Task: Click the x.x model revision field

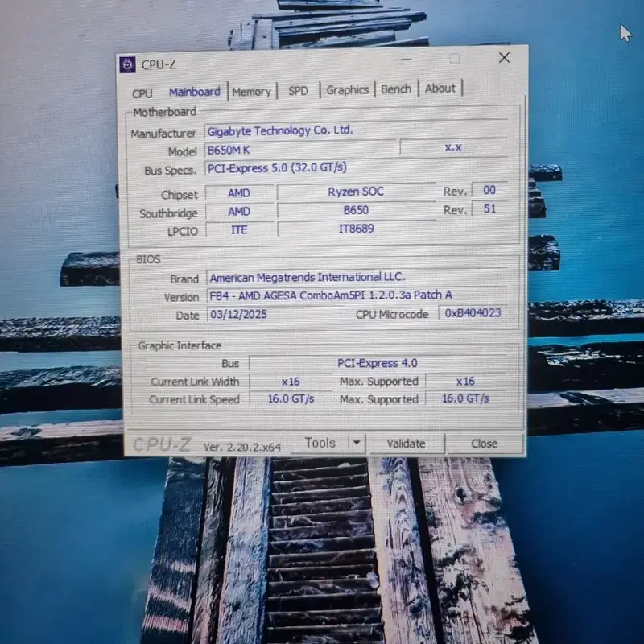Action: pos(453,147)
